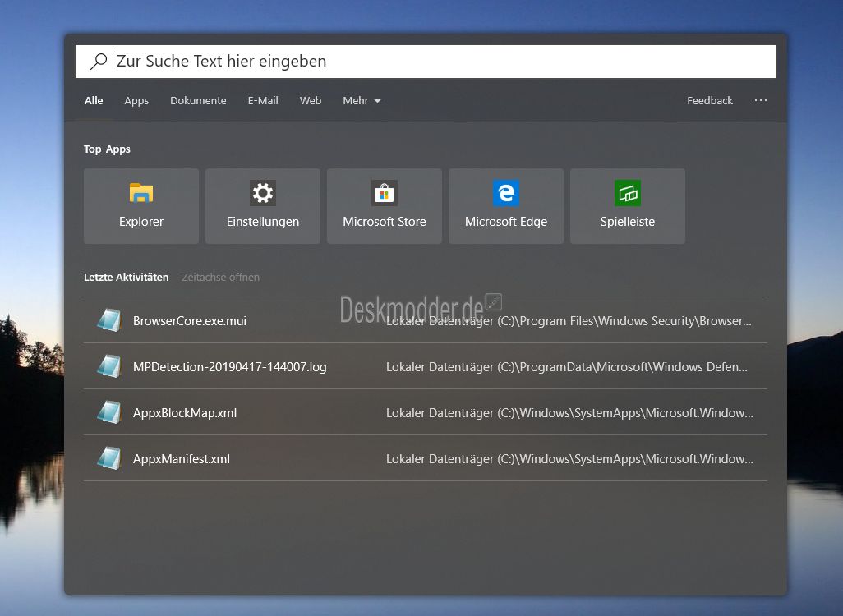This screenshot has width=843, height=616.
Task: Open the file name BrowserCore.exe.mui
Action: coord(190,321)
